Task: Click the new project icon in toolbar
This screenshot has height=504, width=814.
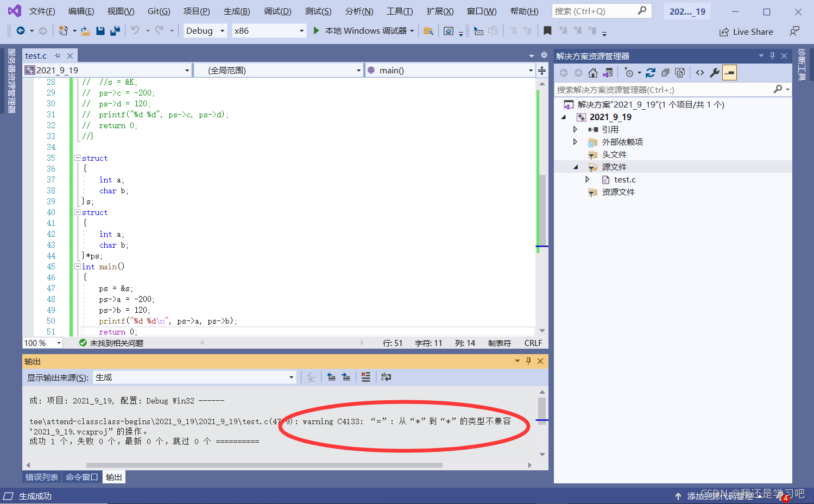Action: click(64, 31)
